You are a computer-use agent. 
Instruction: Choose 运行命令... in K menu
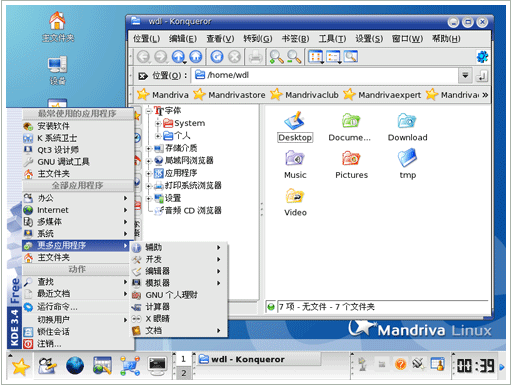click(78, 307)
